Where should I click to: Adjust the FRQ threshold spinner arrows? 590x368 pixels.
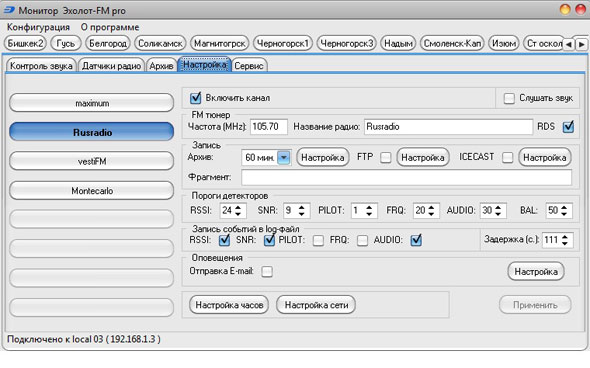pos(431,210)
